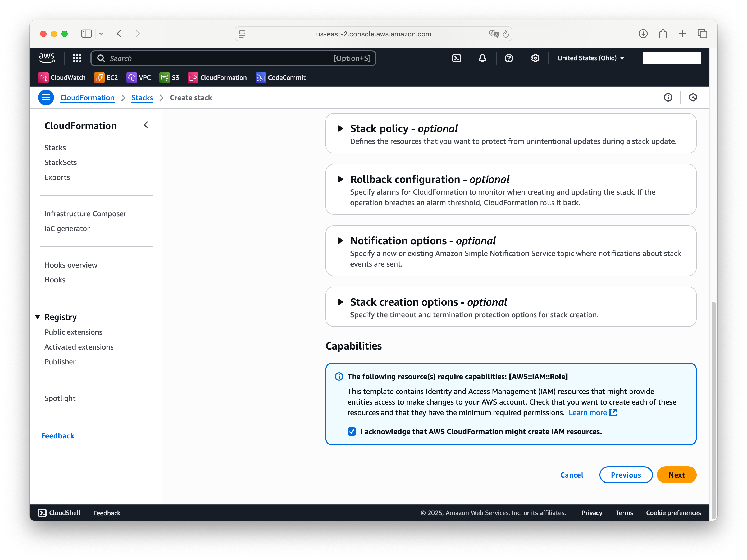The width and height of the screenshot is (747, 560).
Task: Open the Terms footer link
Action: point(624,513)
